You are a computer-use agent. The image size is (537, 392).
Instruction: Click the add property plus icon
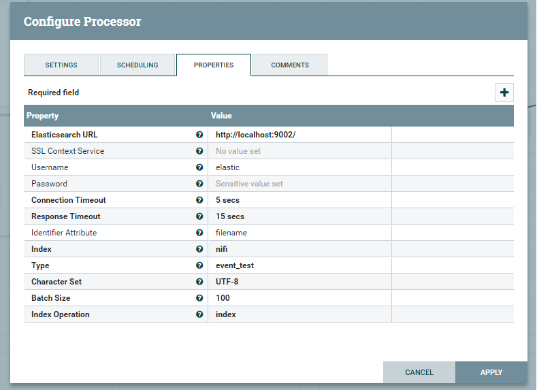(x=504, y=93)
